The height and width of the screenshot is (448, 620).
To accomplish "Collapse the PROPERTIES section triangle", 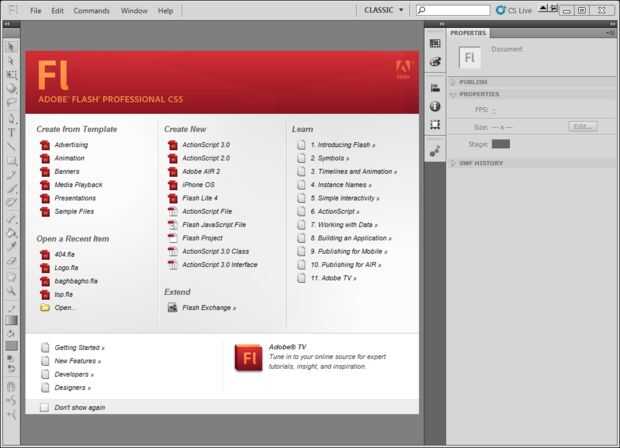I will (x=453, y=94).
